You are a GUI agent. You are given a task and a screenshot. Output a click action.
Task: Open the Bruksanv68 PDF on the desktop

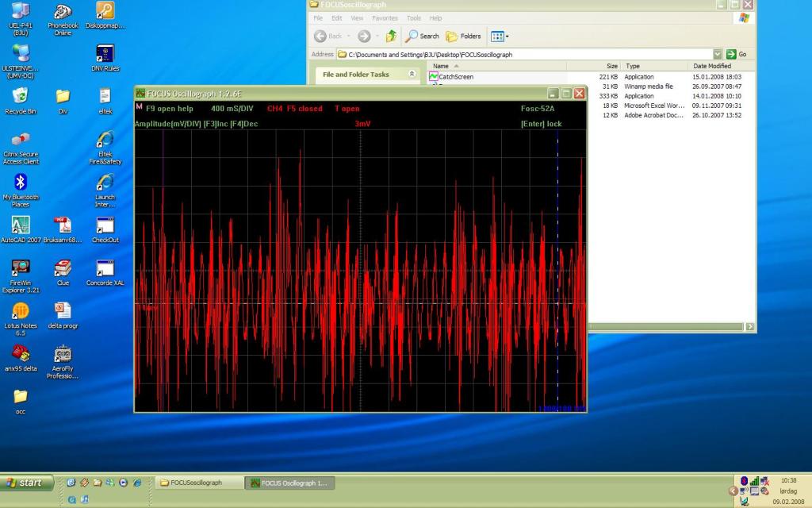point(63,229)
